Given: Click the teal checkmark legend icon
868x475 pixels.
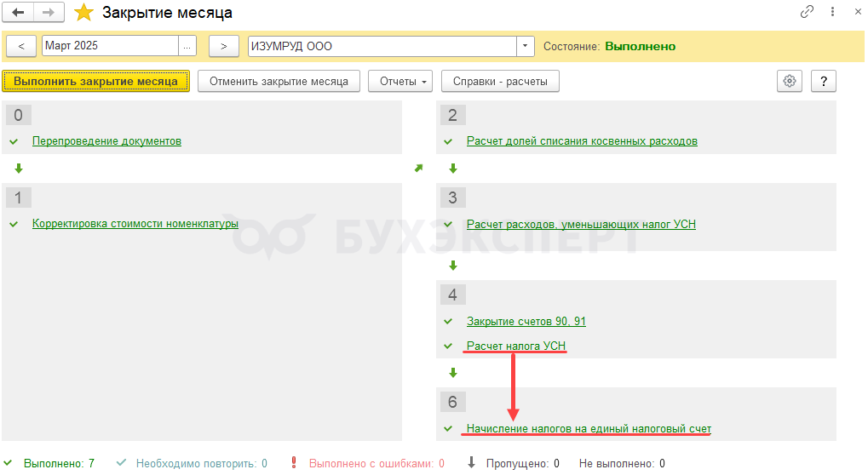Looking at the screenshot, I should [x=121, y=463].
